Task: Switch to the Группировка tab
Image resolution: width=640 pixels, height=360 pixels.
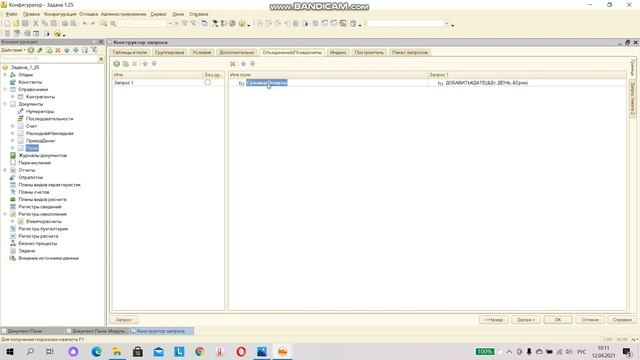Action: point(169,52)
